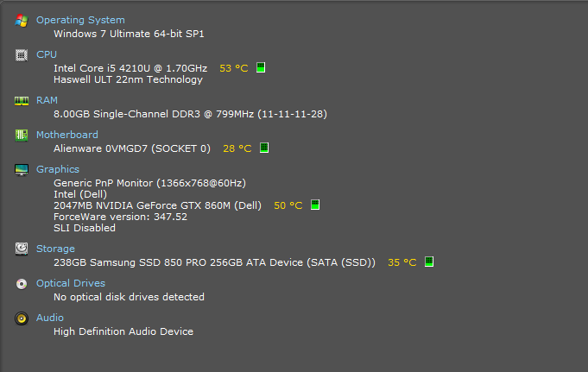Click the Audio speaker icon
This screenshot has width=588, height=372.
pyautogui.click(x=22, y=318)
